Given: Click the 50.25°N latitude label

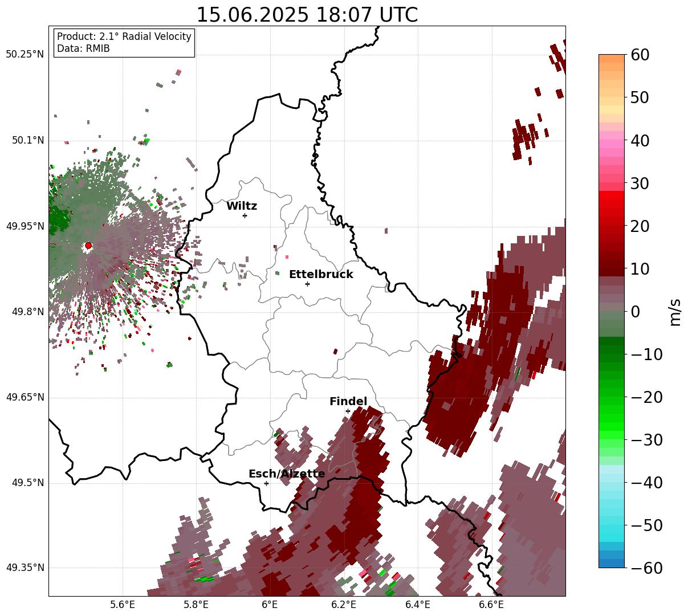Looking at the screenshot, I should [25, 55].
